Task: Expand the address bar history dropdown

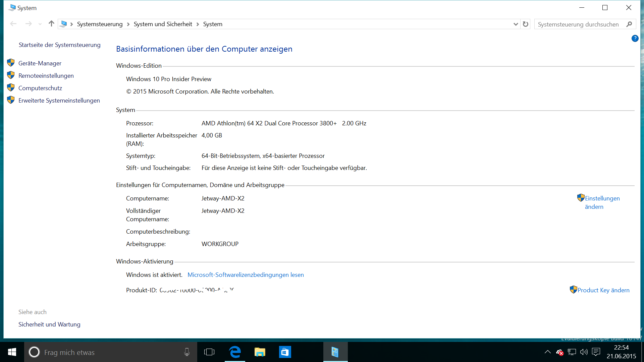Action: click(x=516, y=24)
